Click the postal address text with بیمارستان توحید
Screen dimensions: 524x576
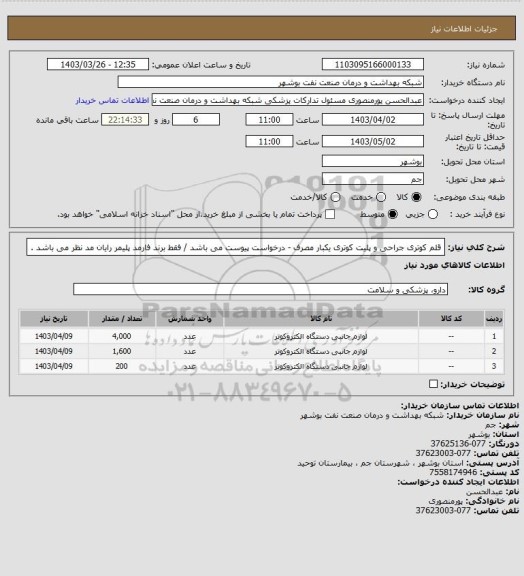[380, 463]
